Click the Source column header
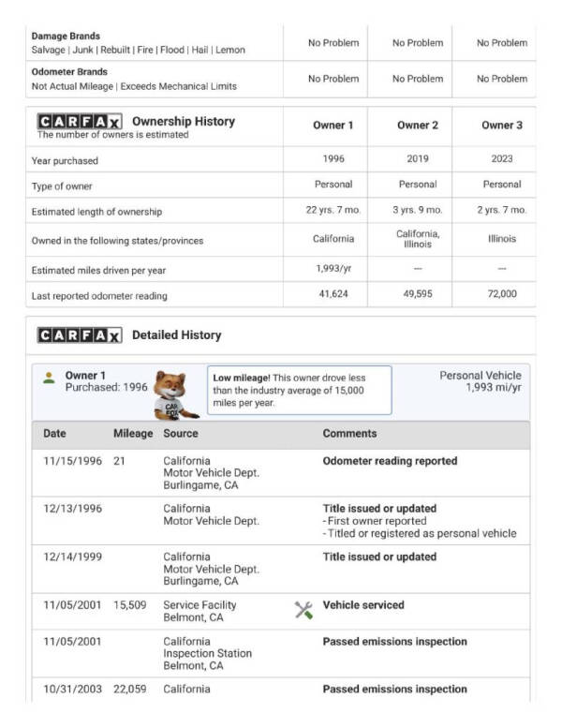 pos(181,434)
